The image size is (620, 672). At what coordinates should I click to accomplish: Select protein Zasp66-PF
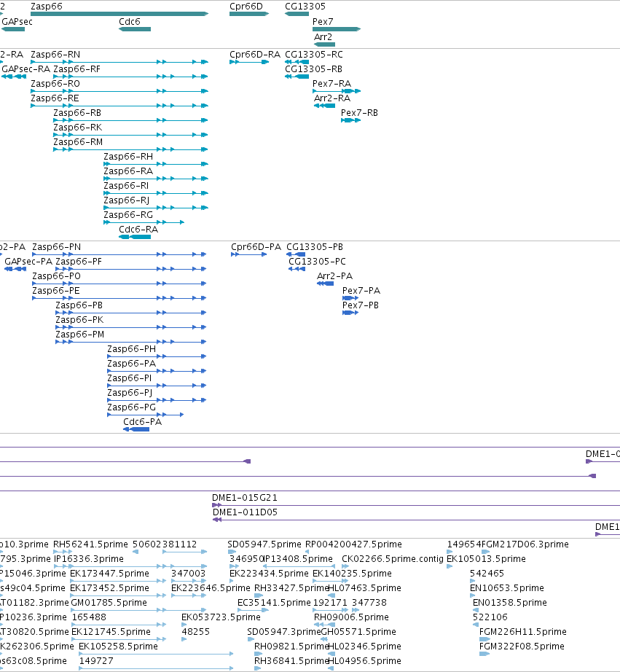(79, 262)
